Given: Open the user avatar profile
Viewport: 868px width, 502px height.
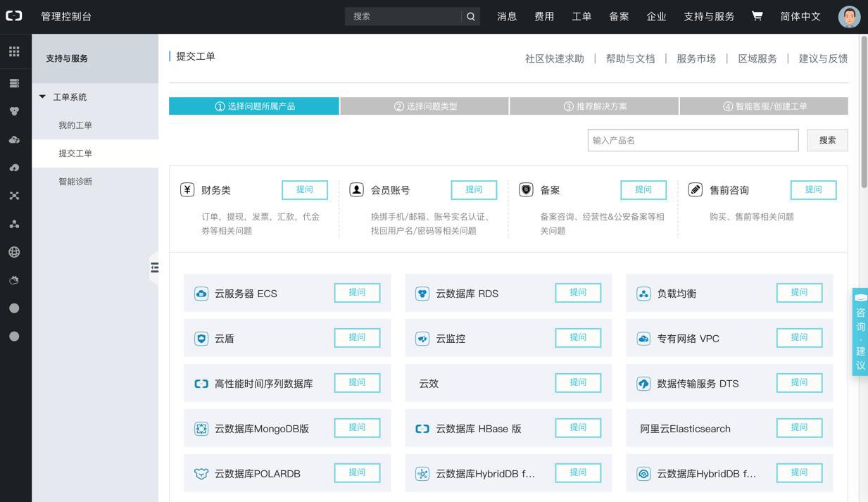Looking at the screenshot, I should tap(850, 16).
